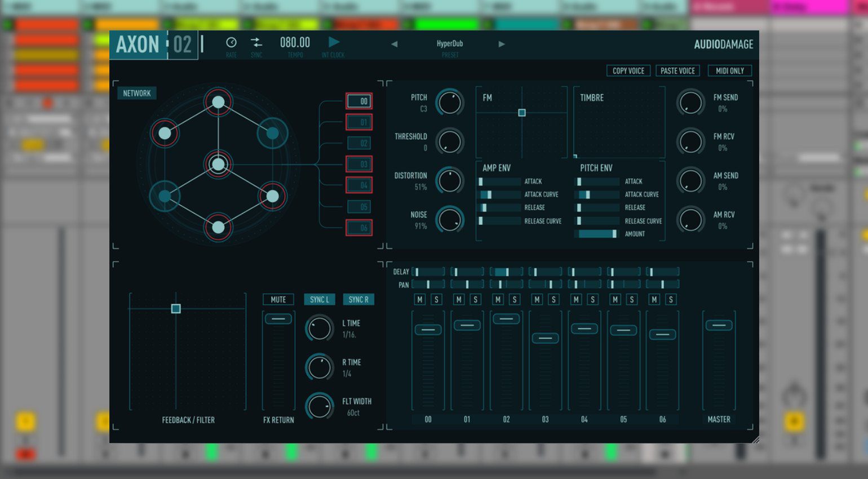
Task: Click the FX RETURN fader handle
Action: (278, 318)
